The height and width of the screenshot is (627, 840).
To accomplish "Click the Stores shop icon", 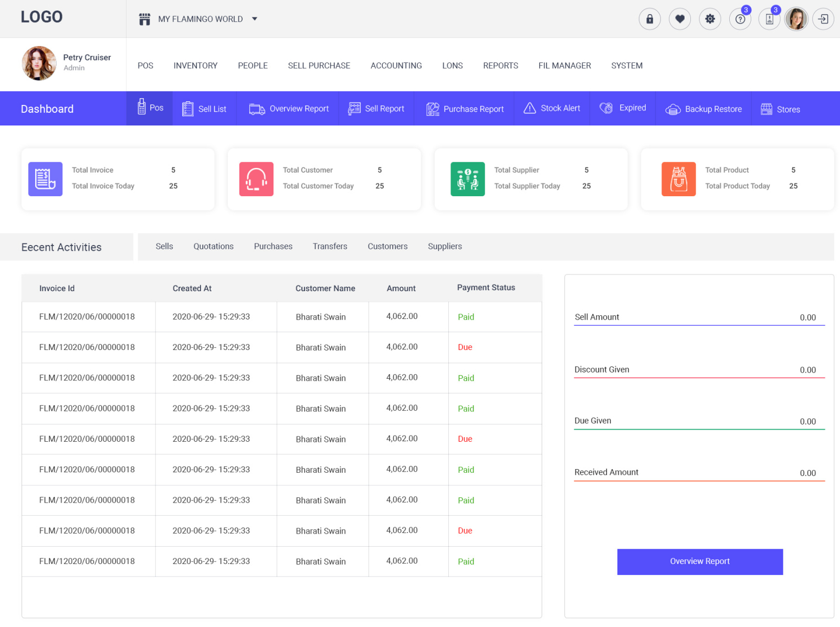I will 766,109.
